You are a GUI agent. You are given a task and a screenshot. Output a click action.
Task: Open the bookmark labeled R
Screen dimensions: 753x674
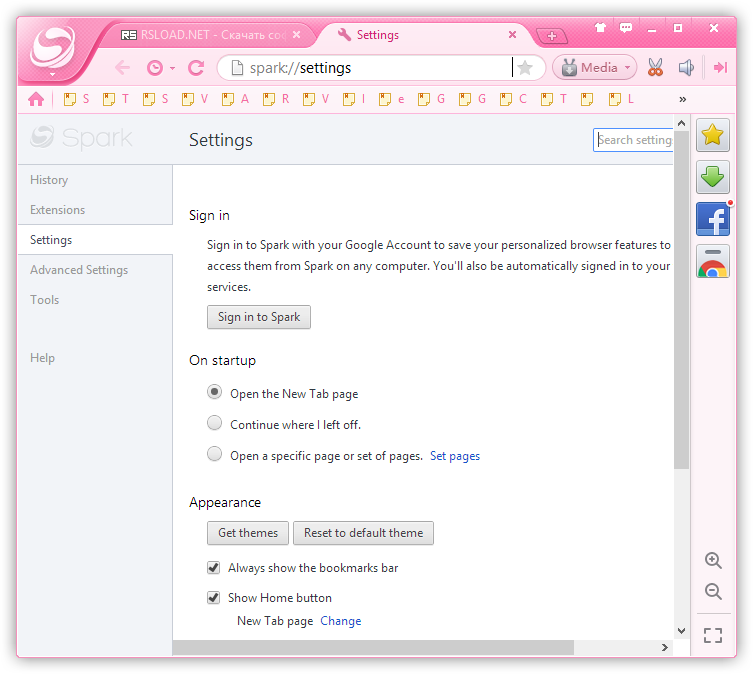[276, 99]
